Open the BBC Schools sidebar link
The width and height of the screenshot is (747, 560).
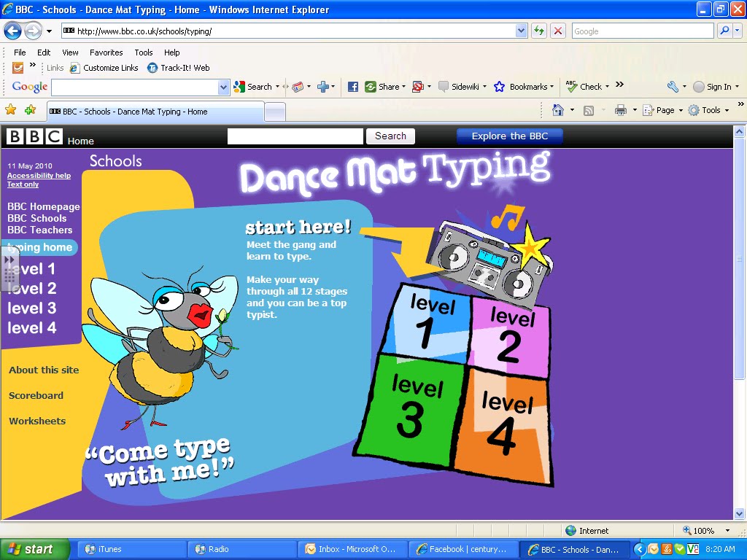coord(37,218)
